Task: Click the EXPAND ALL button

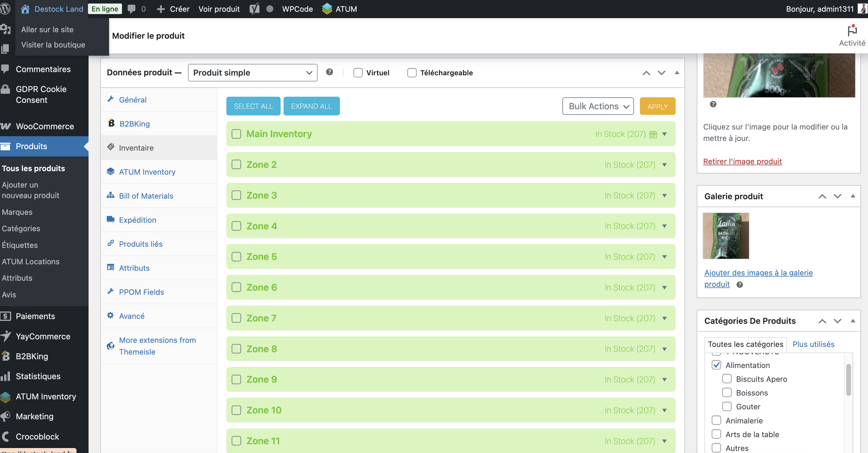Action: click(x=311, y=106)
